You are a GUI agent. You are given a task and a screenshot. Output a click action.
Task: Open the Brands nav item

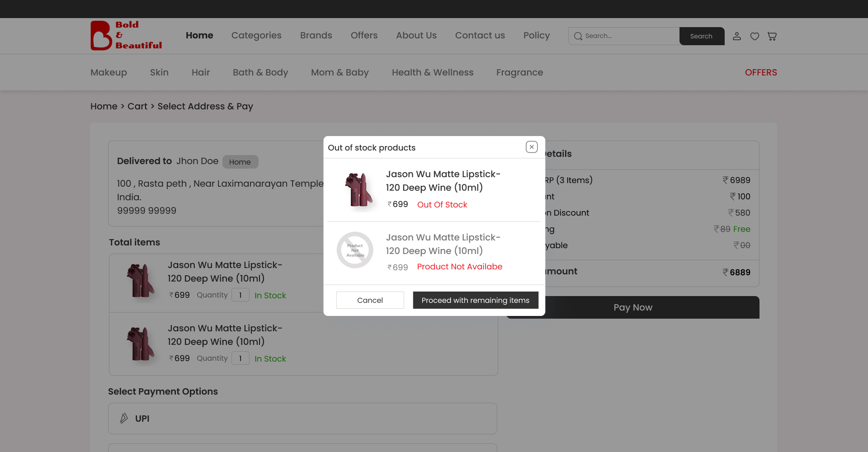[x=316, y=35]
